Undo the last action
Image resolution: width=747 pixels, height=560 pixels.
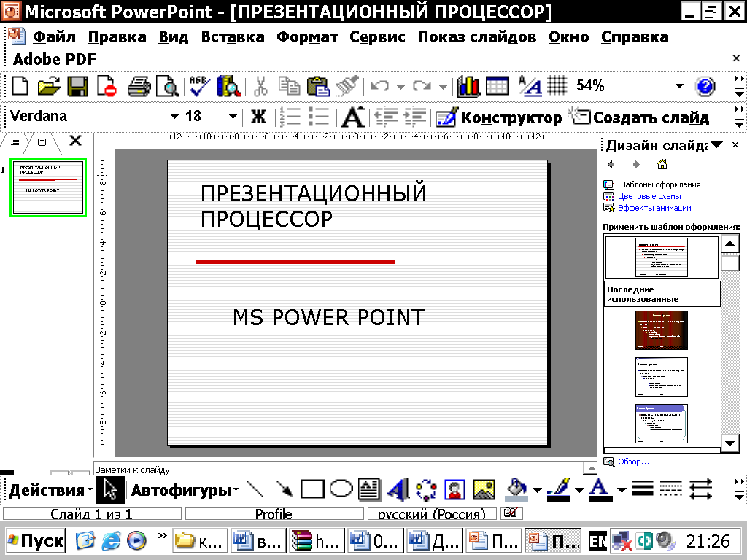pyautogui.click(x=379, y=86)
